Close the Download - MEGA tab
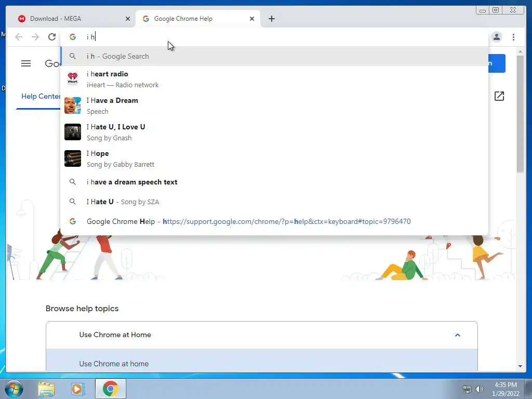This screenshot has height=399, width=532. tap(128, 19)
